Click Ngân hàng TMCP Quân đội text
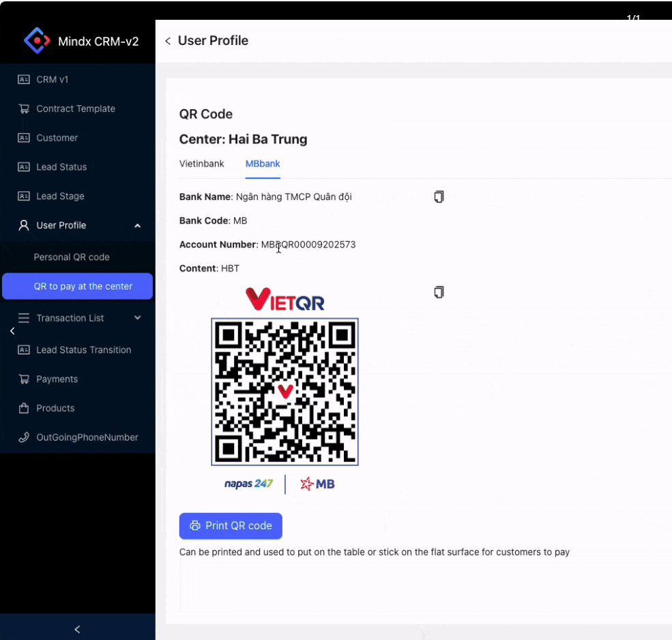Screen dimensions: 672x640 [x=293, y=197]
